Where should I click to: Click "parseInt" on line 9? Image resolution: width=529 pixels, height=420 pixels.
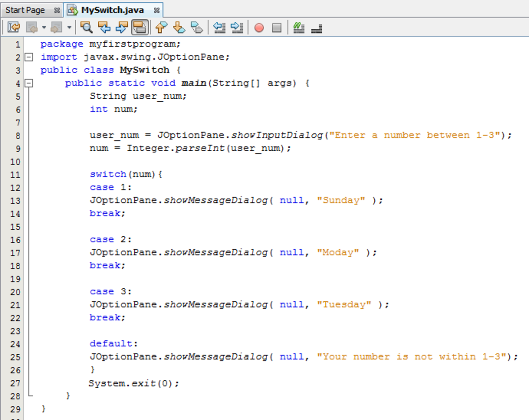point(200,148)
